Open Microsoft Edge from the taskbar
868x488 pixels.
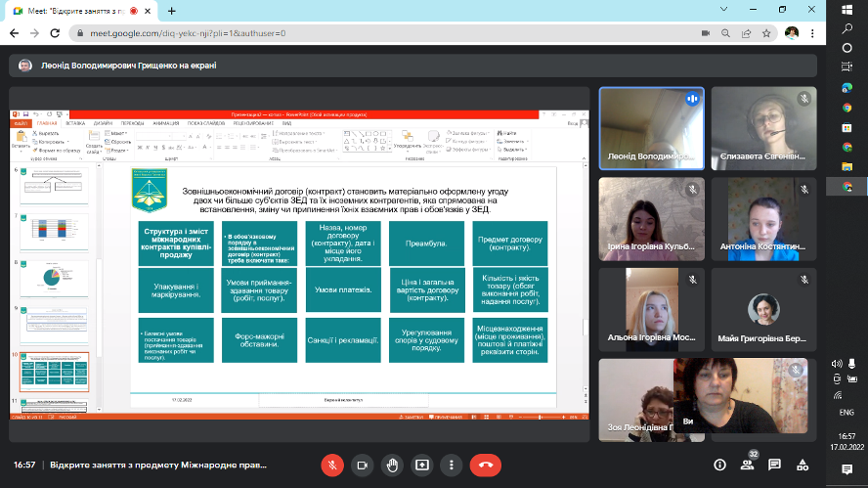coord(846,87)
